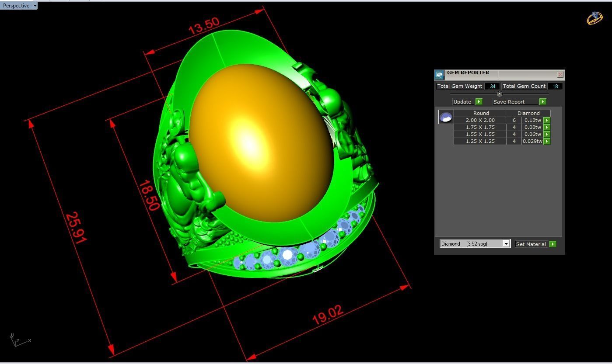Select the 25.91 dimension text
This screenshot has width=612, height=364.
76,228
